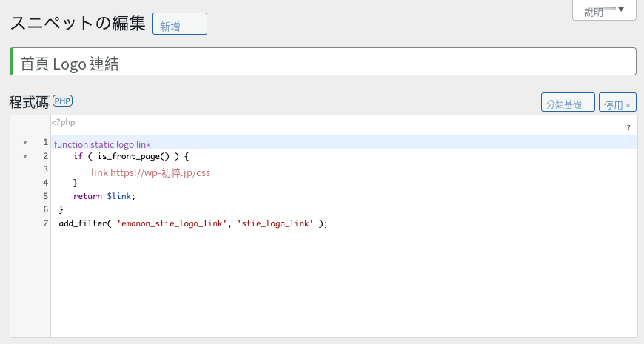The width and height of the screenshot is (644, 344).
Task: Click the 'return $link;' line
Action: click(x=104, y=196)
